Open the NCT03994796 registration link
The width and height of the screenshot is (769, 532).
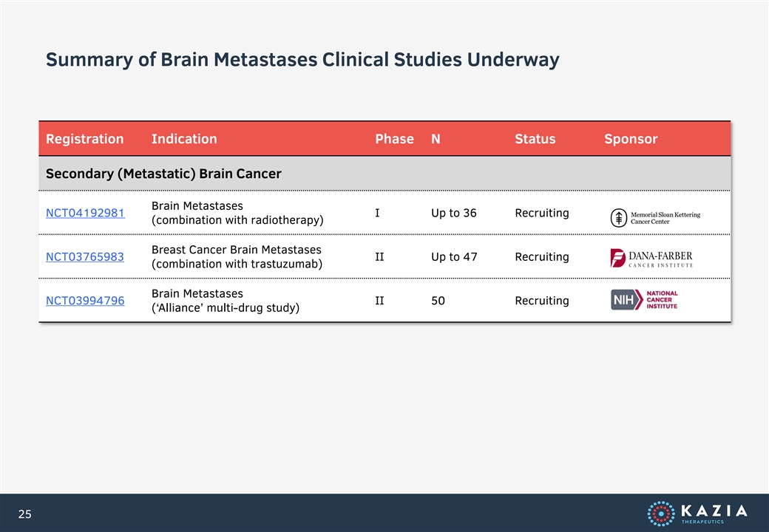[x=85, y=301]
